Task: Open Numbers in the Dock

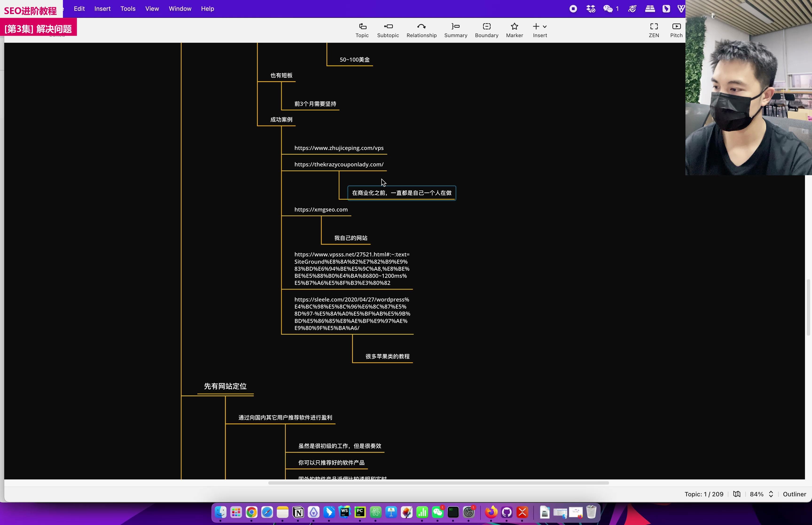Action: [422, 512]
